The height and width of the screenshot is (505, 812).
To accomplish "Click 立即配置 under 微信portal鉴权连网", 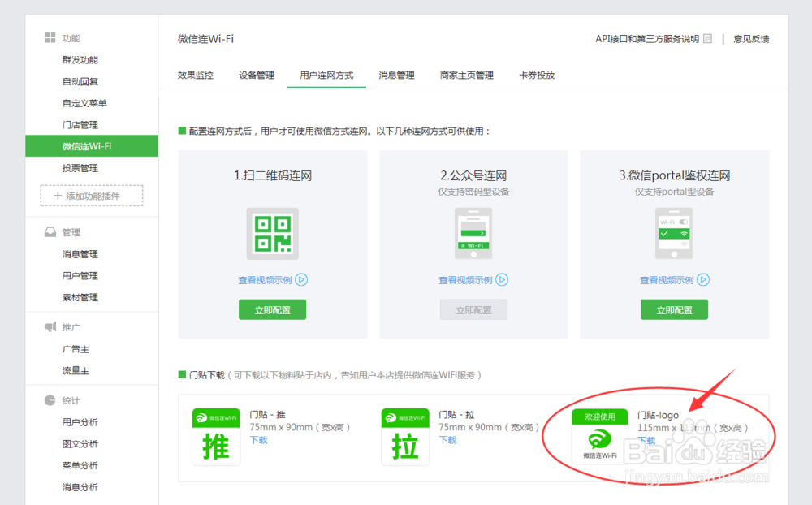I will pyautogui.click(x=674, y=309).
